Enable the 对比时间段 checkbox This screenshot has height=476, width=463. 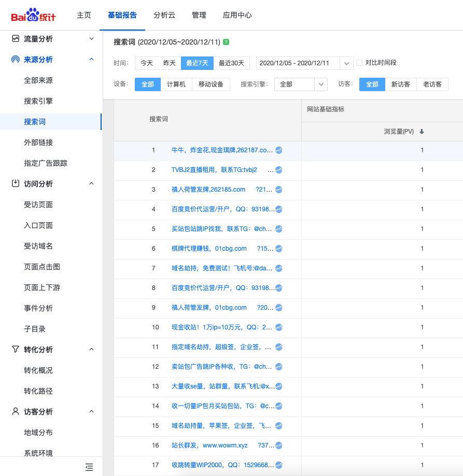coord(359,63)
